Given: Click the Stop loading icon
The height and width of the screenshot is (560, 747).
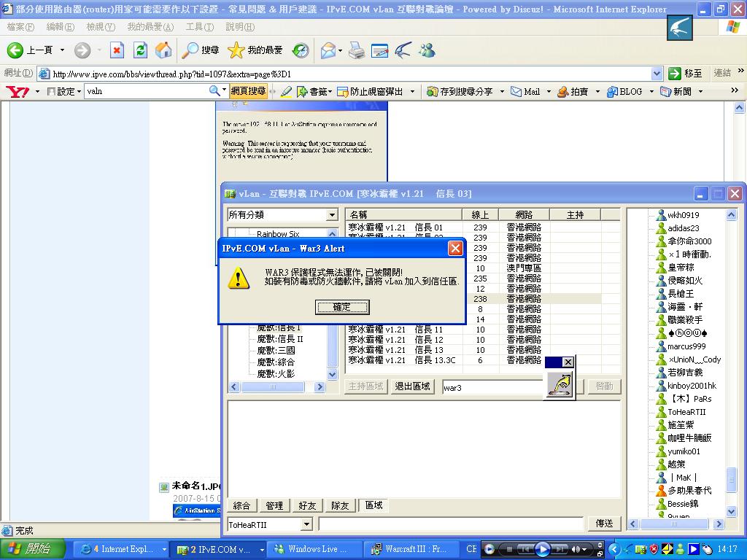Looking at the screenshot, I should (117, 50).
